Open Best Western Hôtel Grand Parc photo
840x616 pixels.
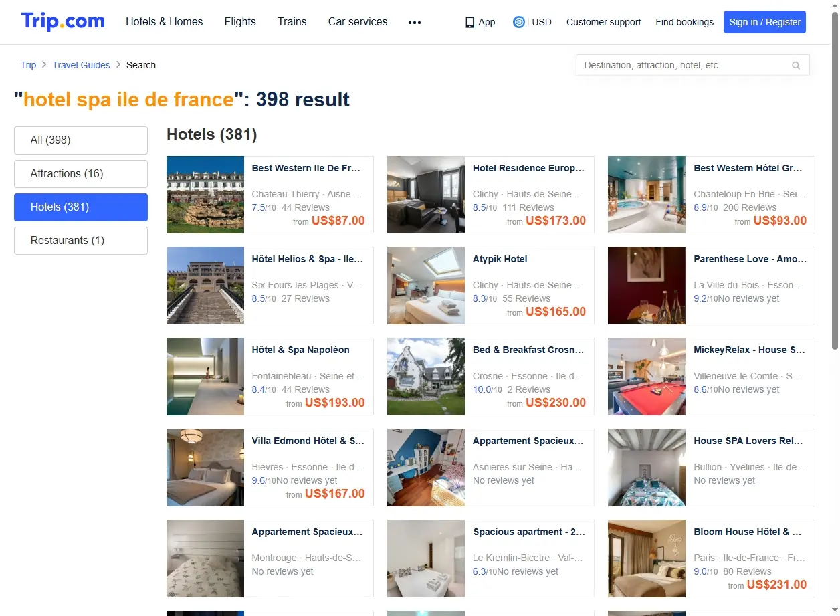click(x=647, y=195)
